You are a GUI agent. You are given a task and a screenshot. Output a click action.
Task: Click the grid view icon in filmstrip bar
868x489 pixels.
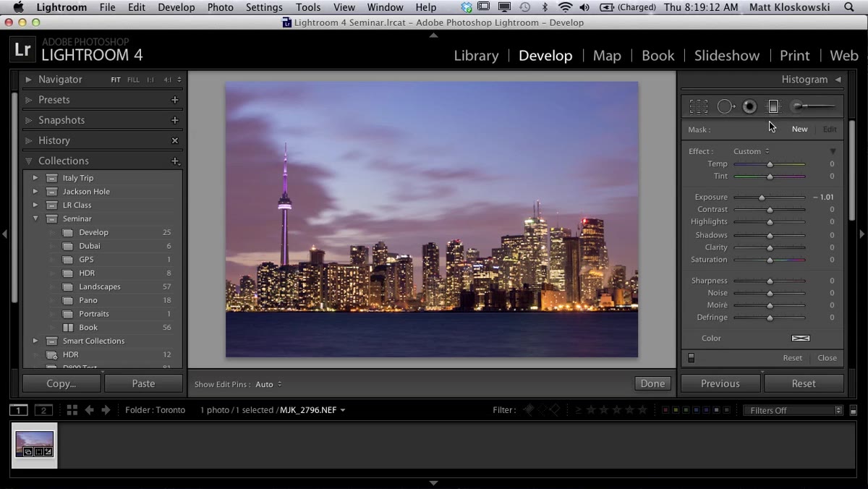[x=72, y=410]
